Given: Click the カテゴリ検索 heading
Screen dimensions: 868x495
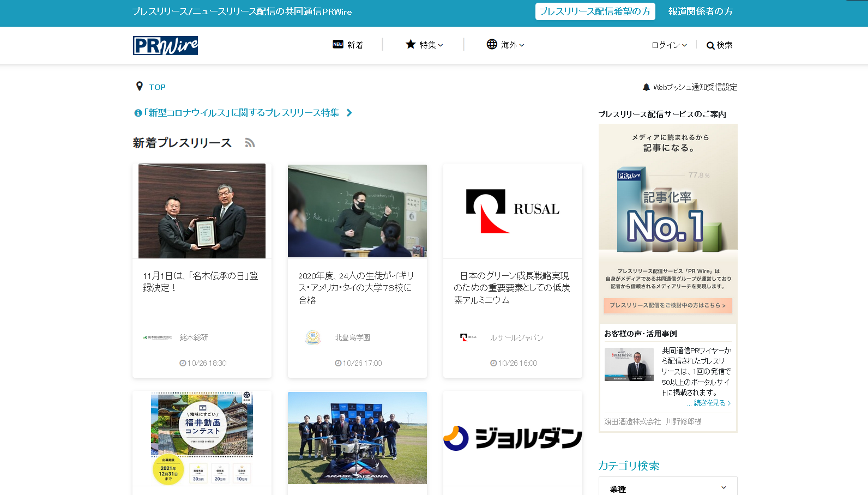Looking at the screenshot, I should click(629, 466).
